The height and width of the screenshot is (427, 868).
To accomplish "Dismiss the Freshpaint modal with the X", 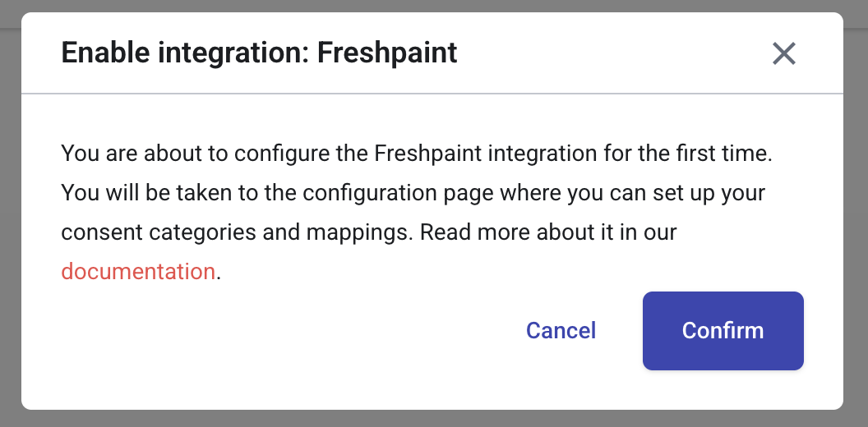I will [x=783, y=54].
